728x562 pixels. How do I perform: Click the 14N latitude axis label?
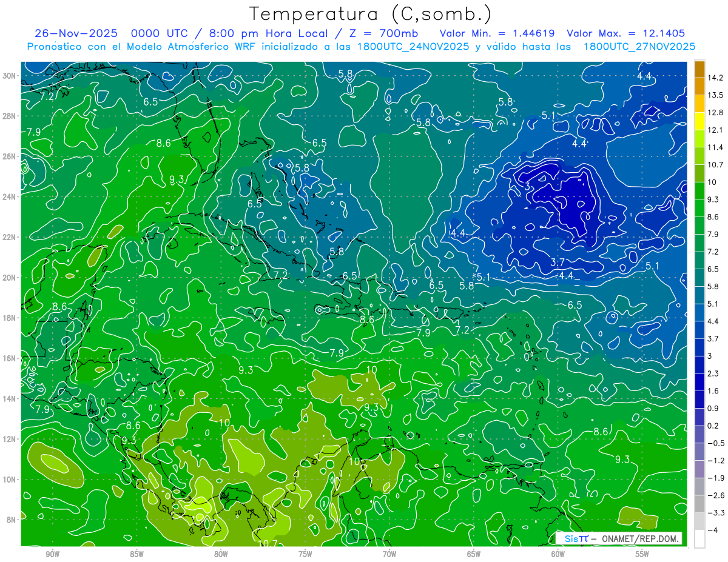(x=10, y=398)
